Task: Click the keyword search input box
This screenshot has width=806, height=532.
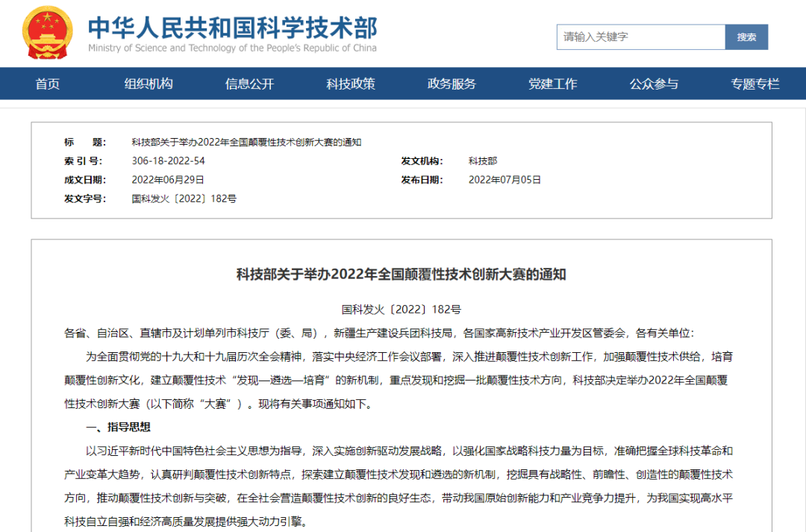Action: point(640,37)
